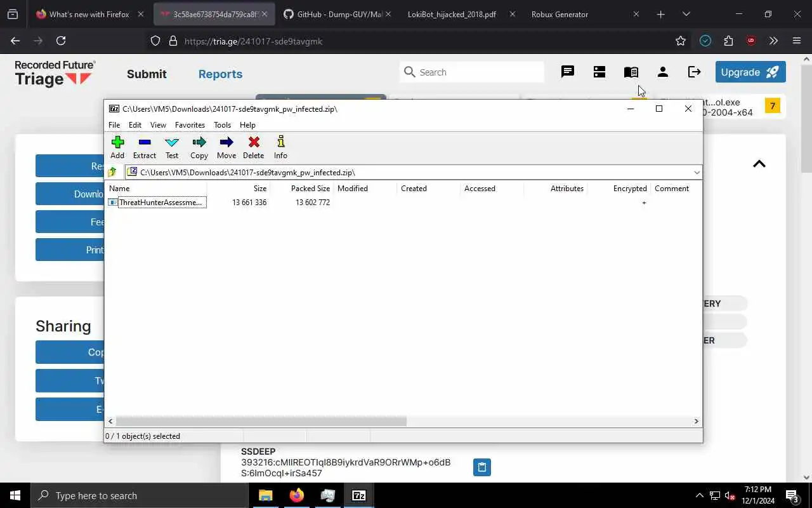
Task: Open the Reports page on Triage
Action: click(x=220, y=74)
